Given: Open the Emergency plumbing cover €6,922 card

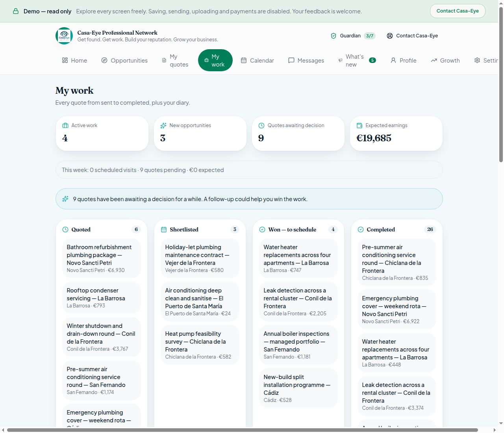Looking at the screenshot, I should pyautogui.click(x=397, y=309).
